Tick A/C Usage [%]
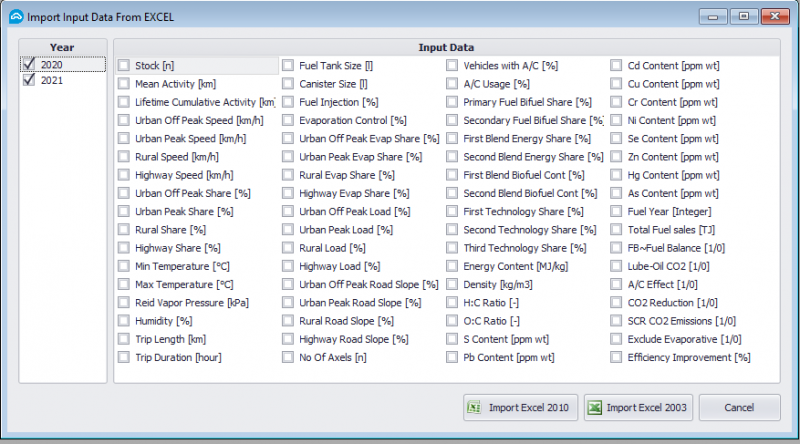This screenshot has height=444, width=800. 452,84
